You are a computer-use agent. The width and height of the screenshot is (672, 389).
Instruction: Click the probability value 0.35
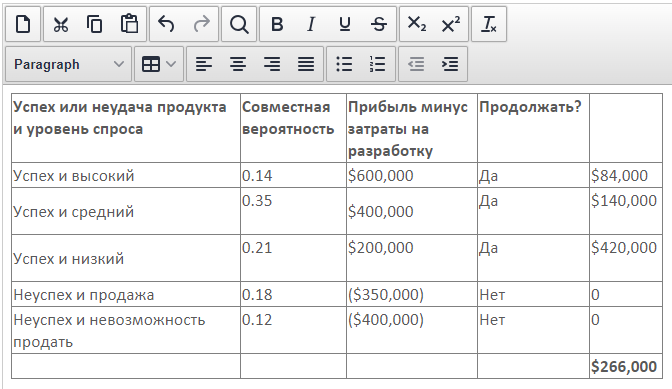[257, 200]
